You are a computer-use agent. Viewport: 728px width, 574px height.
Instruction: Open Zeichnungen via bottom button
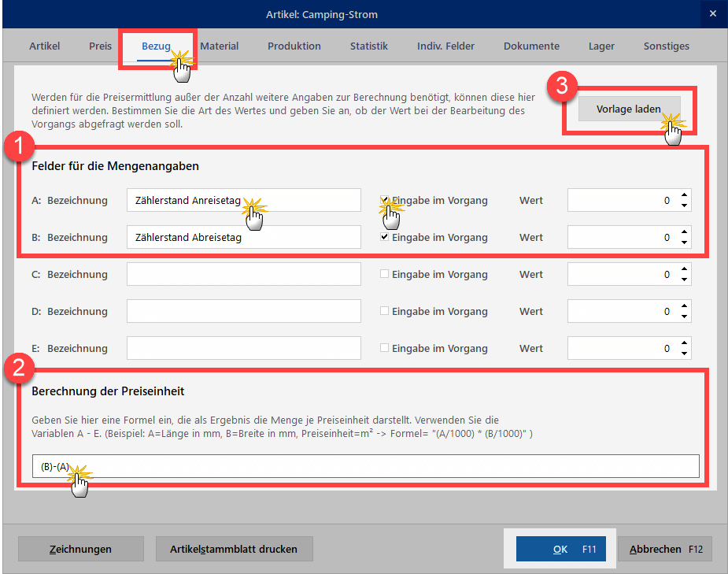tap(80, 549)
